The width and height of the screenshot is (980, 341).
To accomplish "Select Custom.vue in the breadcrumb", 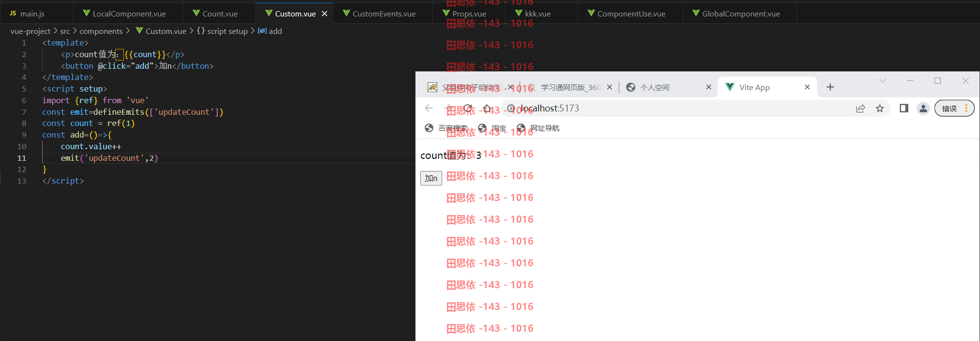I will (166, 31).
